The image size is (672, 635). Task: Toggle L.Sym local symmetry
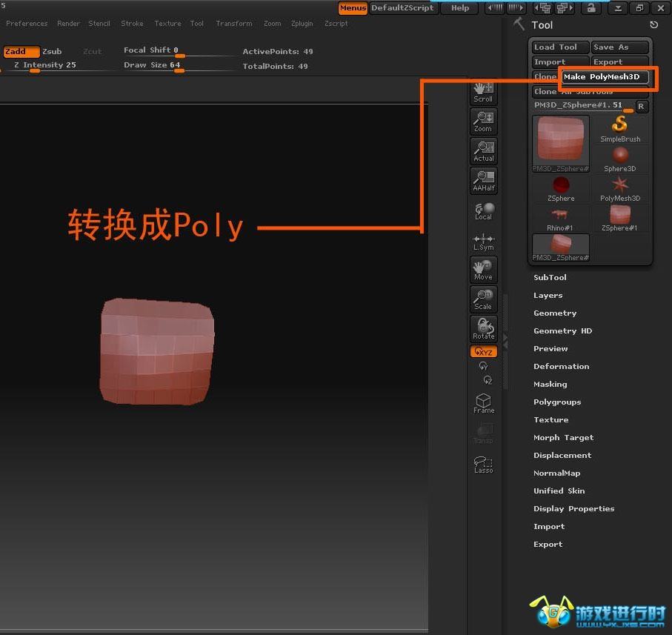click(x=483, y=242)
